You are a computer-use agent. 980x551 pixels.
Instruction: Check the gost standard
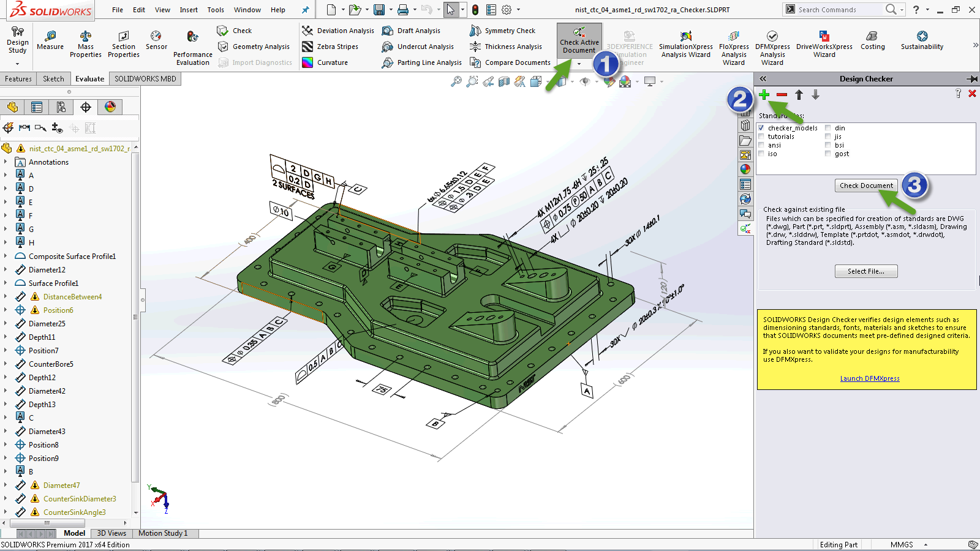[828, 154]
